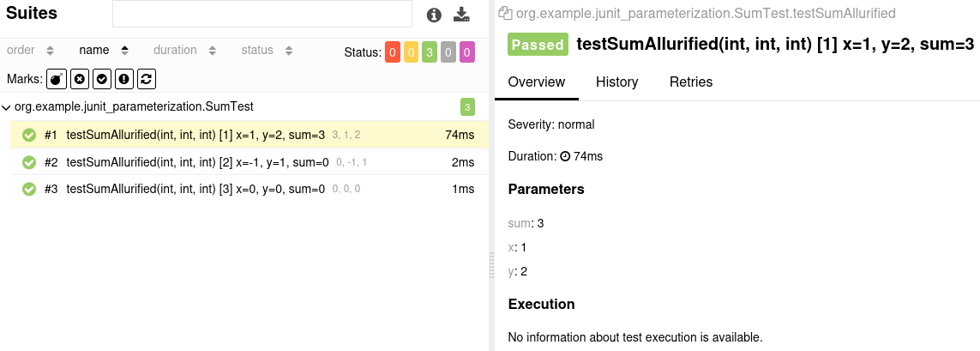
Task: Click the suite's green count badge 3
Action: pos(467,107)
